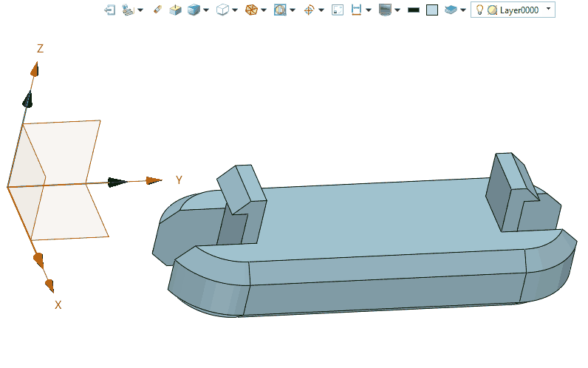Expand the monitor display icon dropdown arrow

(x=397, y=10)
